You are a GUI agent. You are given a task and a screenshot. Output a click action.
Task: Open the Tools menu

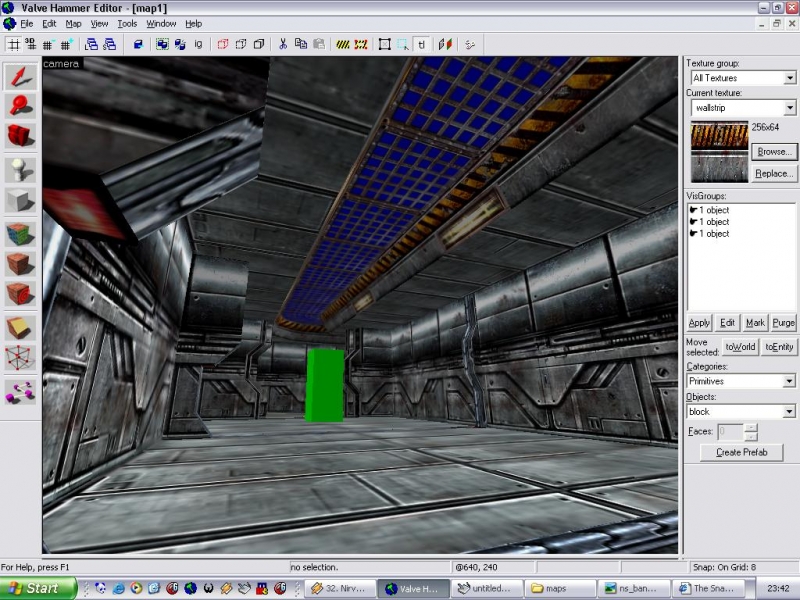127,23
